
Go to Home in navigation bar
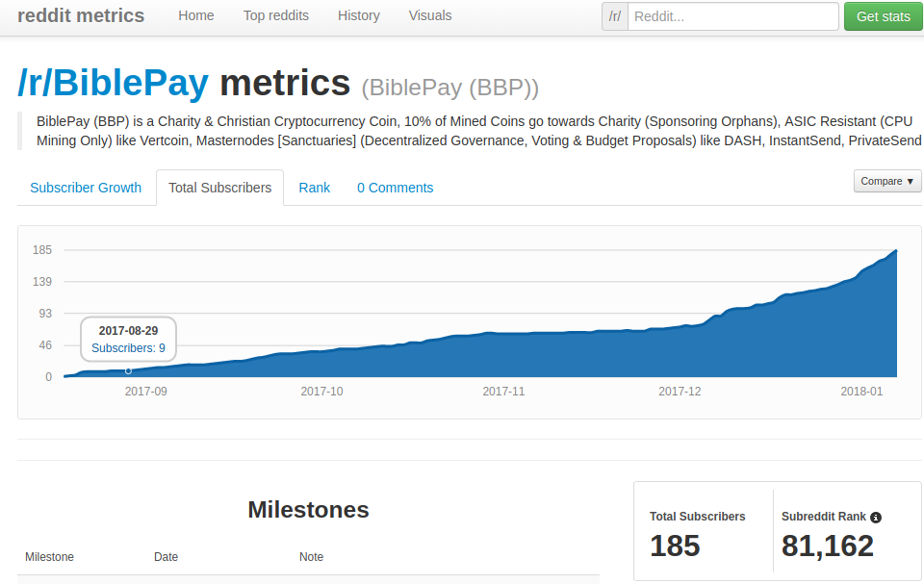pyautogui.click(x=196, y=16)
